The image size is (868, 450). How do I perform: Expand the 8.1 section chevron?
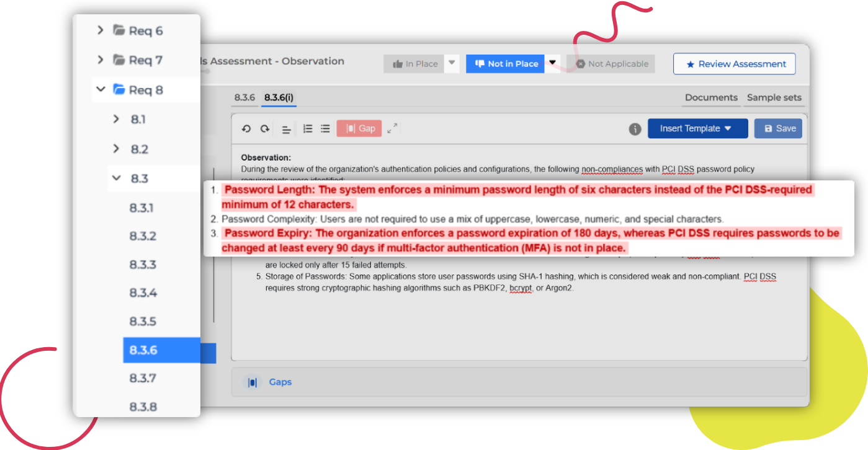tap(116, 119)
